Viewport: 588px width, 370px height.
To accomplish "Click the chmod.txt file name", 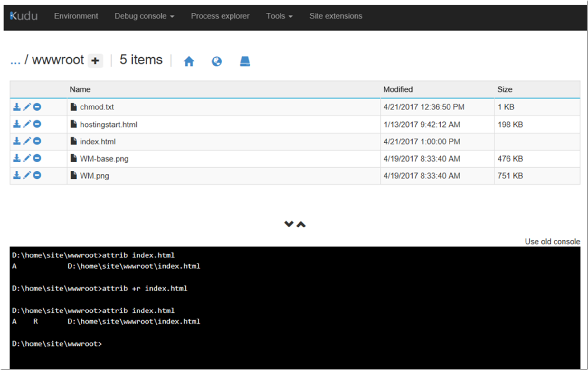I will pos(97,107).
